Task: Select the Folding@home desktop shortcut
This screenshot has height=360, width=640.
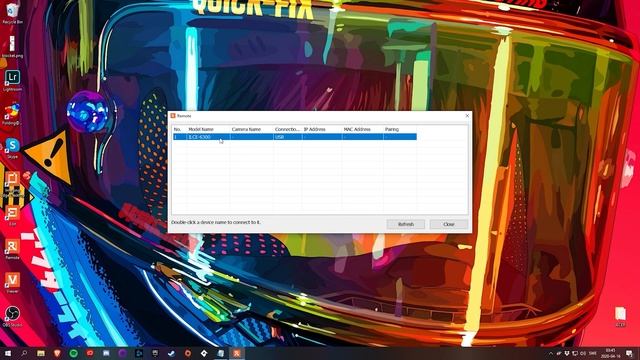Action: click(x=12, y=114)
